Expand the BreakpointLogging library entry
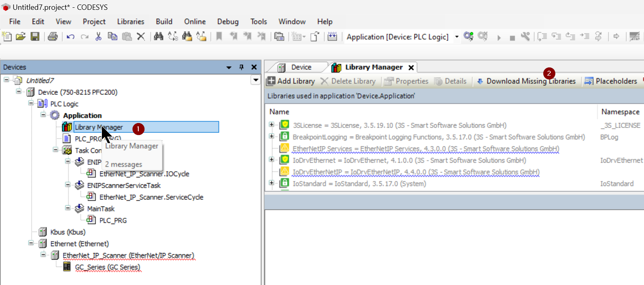 pos(272,136)
